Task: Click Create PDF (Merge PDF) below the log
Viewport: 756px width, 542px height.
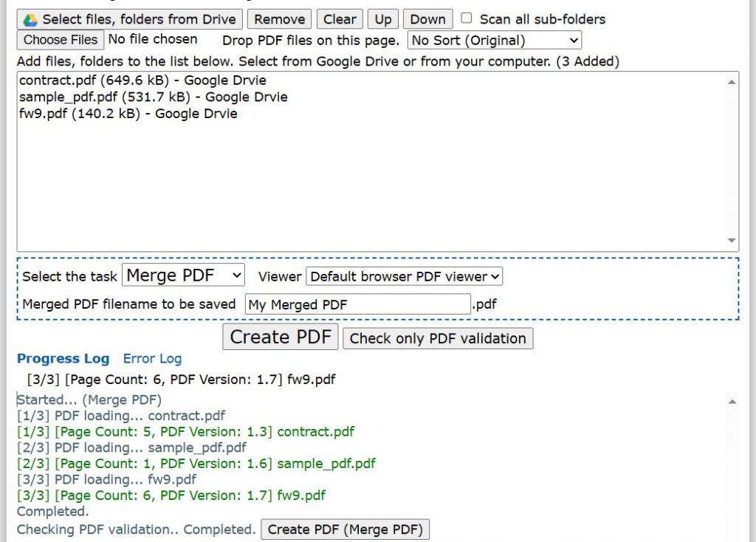Action: [x=345, y=529]
